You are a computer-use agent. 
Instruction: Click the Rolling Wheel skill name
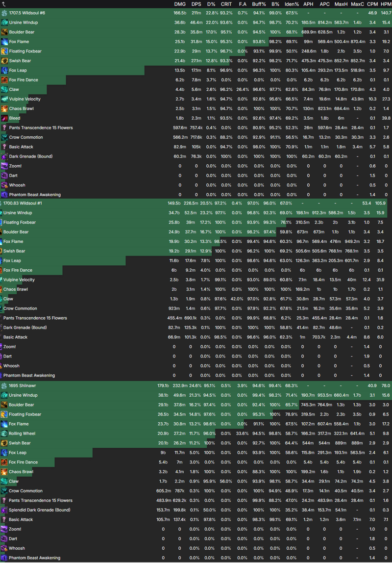pos(22,434)
